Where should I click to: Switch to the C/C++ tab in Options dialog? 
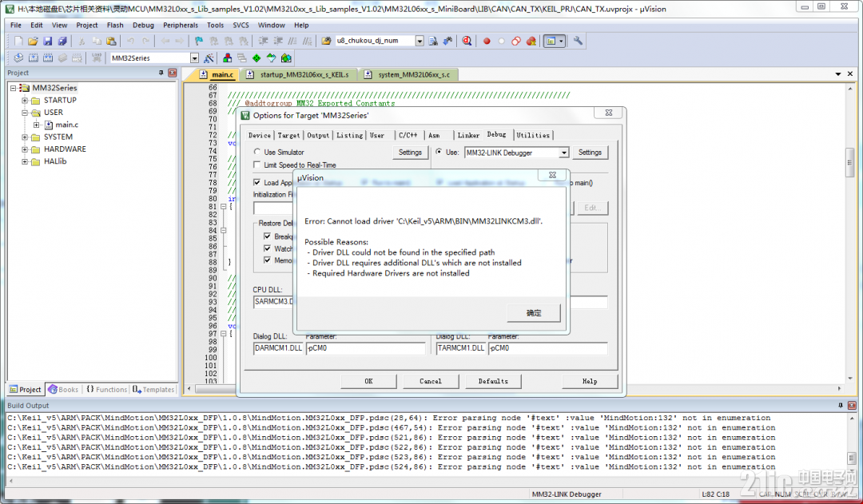tap(408, 135)
